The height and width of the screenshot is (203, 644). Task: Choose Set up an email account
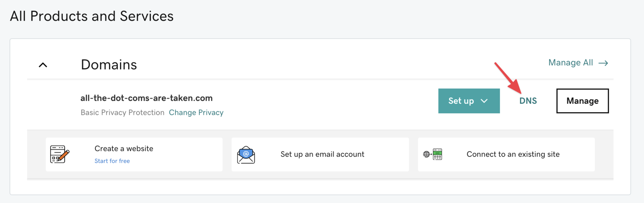(322, 154)
